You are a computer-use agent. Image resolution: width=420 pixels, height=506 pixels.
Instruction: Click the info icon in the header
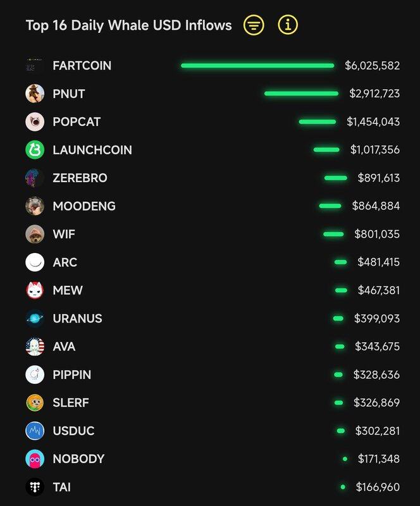click(288, 25)
